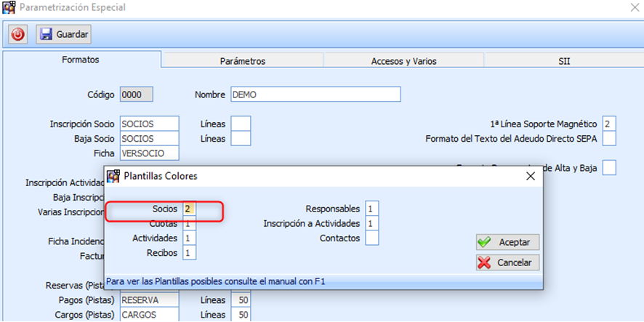
Task: Close the Plantillas Colores dialog
Action: coord(529,176)
